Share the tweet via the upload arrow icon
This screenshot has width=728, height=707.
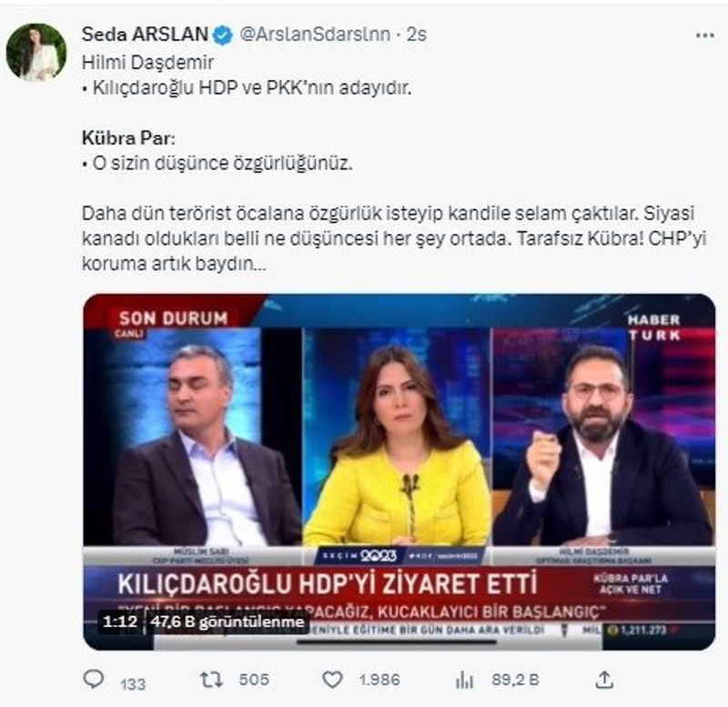click(604, 680)
